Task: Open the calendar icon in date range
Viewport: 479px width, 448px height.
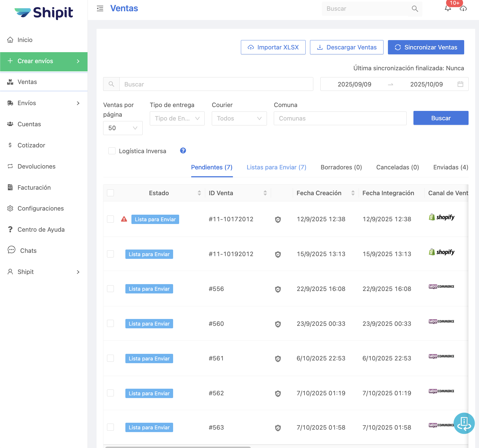Action: (460, 84)
